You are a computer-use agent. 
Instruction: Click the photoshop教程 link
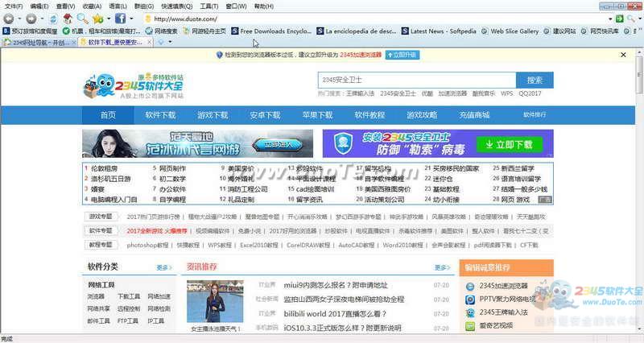(x=147, y=245)
